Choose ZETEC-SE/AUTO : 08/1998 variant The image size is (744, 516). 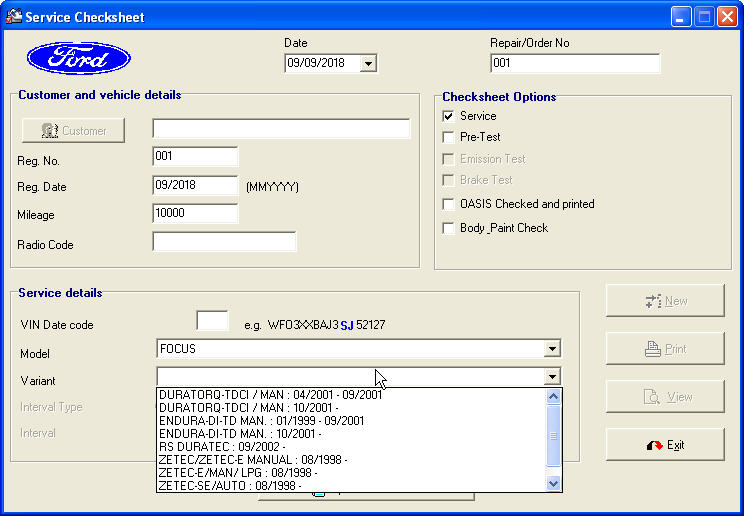tap(351, 486)
